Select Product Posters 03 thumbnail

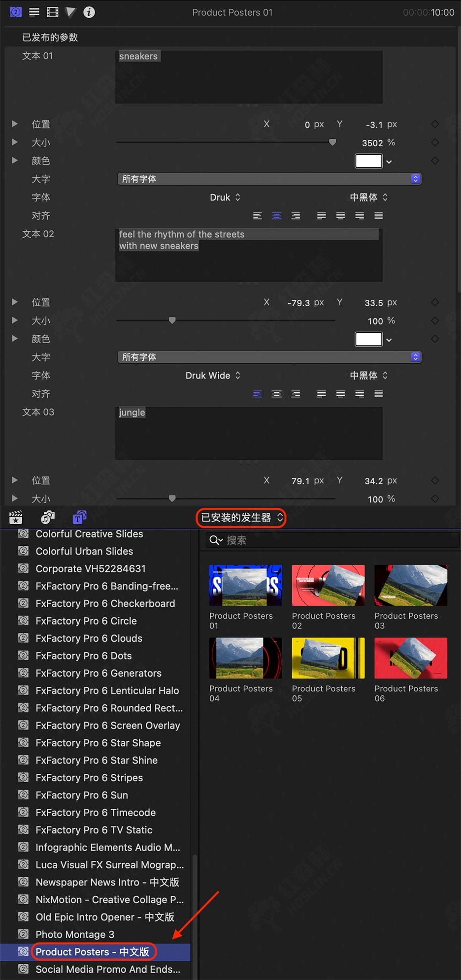411,585
